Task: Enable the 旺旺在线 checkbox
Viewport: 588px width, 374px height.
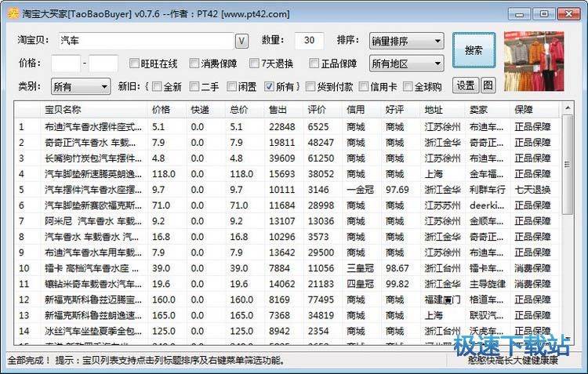Action: click(133, 64)
